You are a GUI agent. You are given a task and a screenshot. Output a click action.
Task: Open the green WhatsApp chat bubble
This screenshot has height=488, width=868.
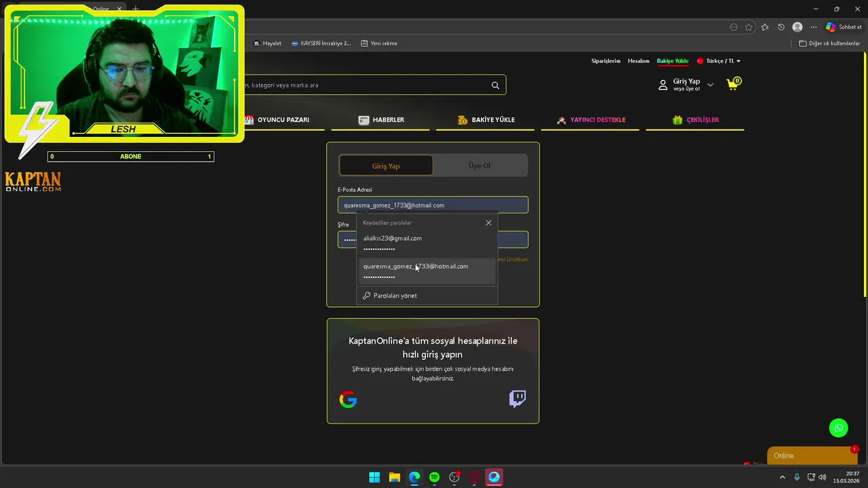point(839,428)
